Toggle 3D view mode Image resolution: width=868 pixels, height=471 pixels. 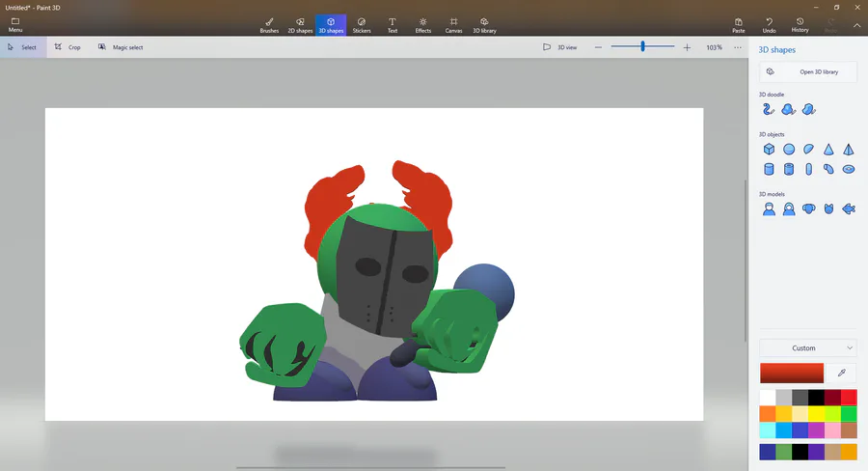(x=559, y=47)
